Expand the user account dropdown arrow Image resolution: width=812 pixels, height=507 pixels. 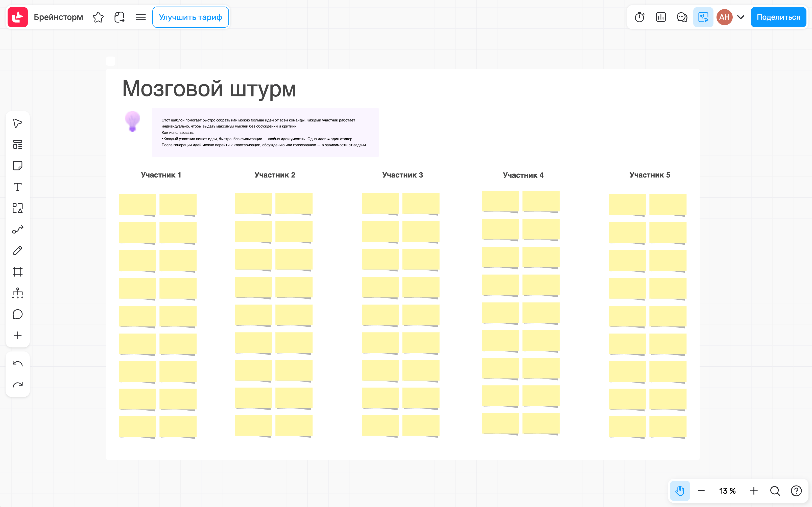click(741, 17)
